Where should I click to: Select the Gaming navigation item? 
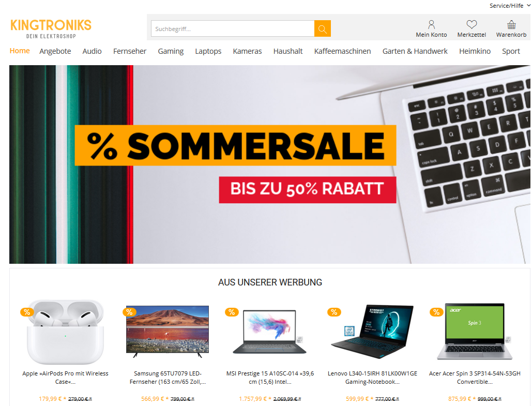click(171, 51)
